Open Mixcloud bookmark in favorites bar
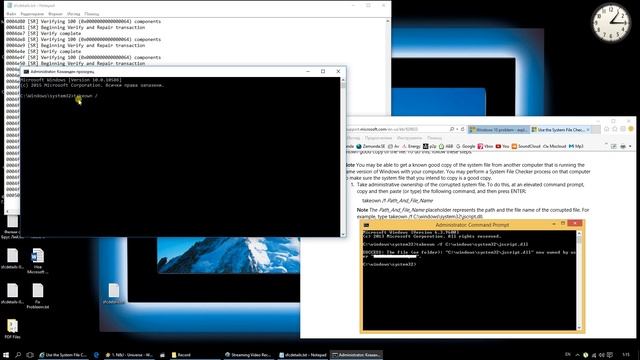640x360 pixels. (x=555, y=146)
